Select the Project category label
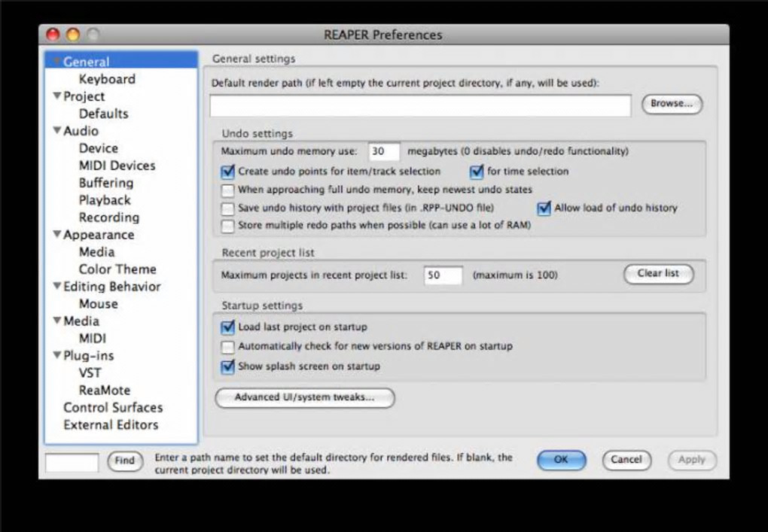The height and width of the screenshot is (532, 768). [x=84, y=96]
